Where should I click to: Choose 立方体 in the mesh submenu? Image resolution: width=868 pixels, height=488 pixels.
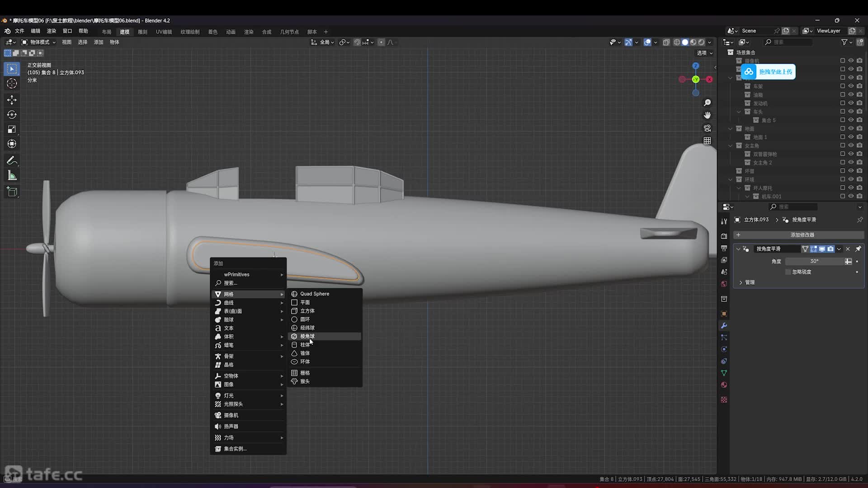pos(325,311)
